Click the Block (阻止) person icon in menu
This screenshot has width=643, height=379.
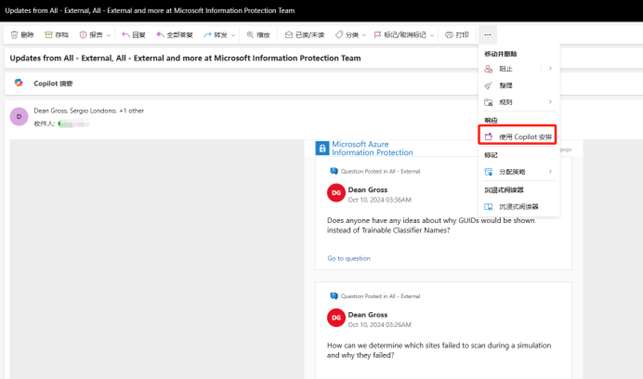click(x=488, y=69)
